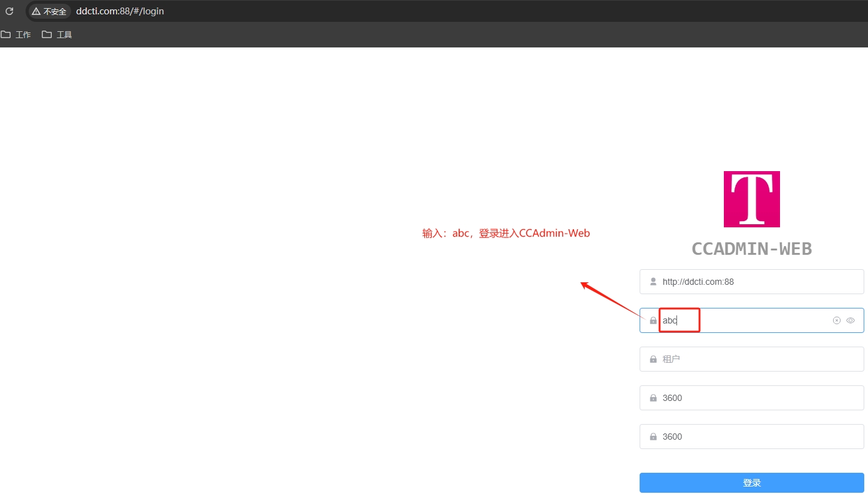Toggle password visibility with the eye icon

850,320
